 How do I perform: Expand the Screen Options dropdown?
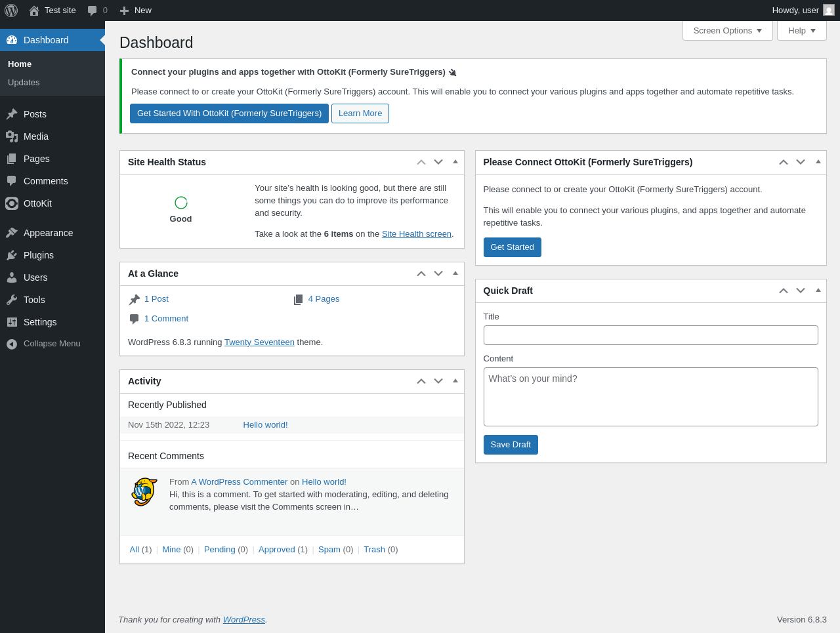point(727,31)
